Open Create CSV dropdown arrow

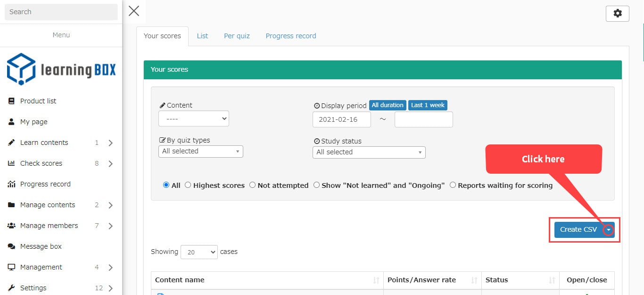(x=609, y=230)
